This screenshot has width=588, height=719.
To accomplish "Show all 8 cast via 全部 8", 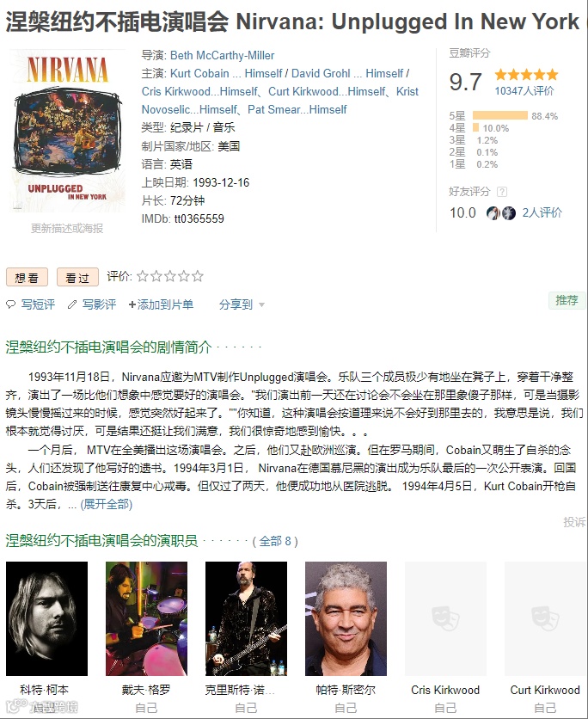I will pos(275,542).
